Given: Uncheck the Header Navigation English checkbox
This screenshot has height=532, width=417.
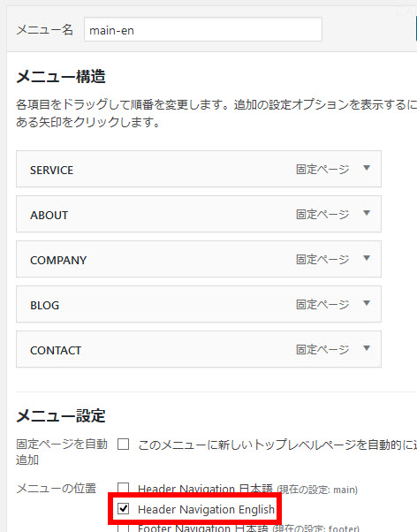Looking at the screenshot, I should [x=123, y=508].
